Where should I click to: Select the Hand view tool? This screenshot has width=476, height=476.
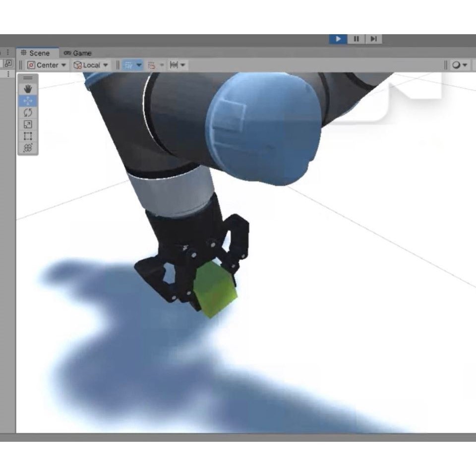(28, 89)
